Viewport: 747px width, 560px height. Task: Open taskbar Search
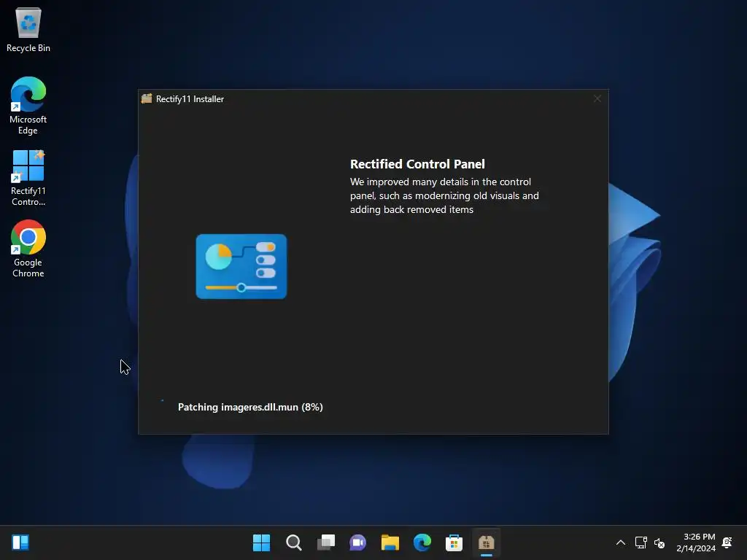293,542
